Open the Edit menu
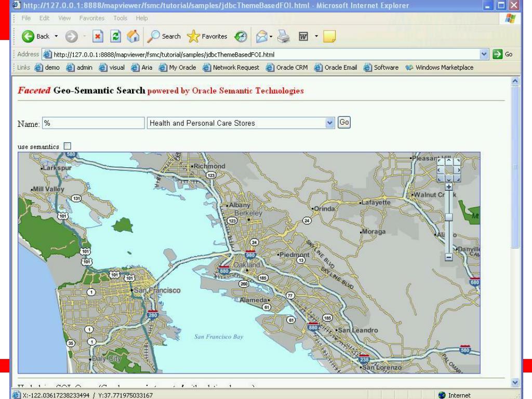 click(44, 18)
